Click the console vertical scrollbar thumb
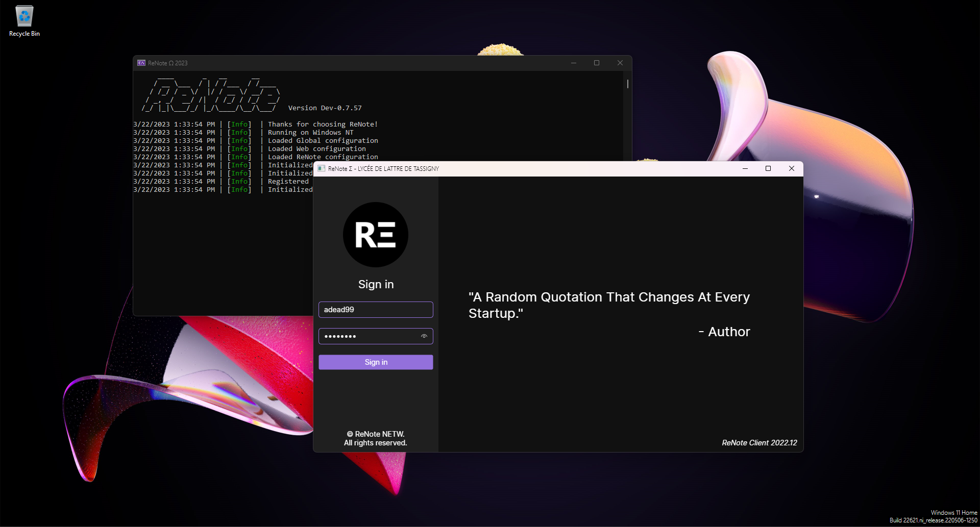Image resolution: width=980 pixels, height=527 pixels. pos(628,84)
